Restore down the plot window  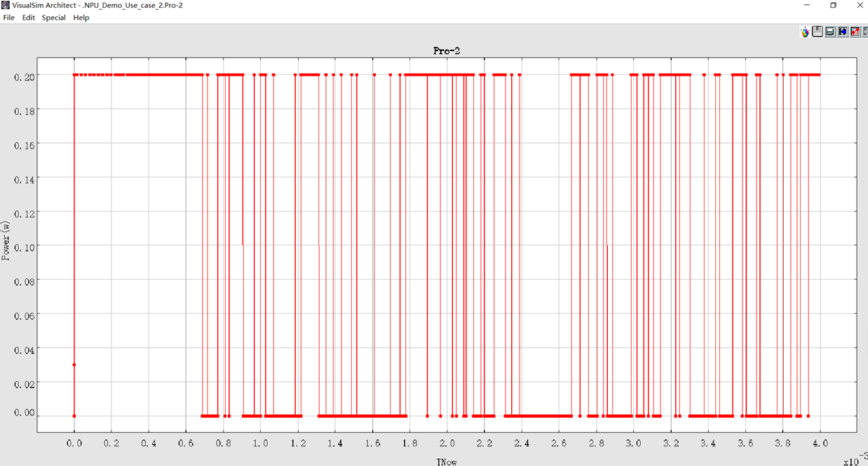[833, 6]
